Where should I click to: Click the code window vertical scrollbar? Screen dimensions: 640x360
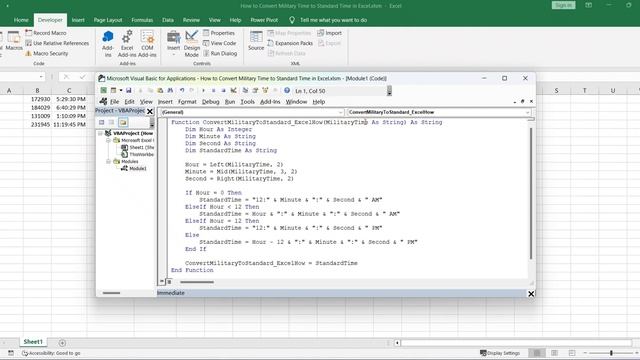pyautogui.click(x=531, y=194)
